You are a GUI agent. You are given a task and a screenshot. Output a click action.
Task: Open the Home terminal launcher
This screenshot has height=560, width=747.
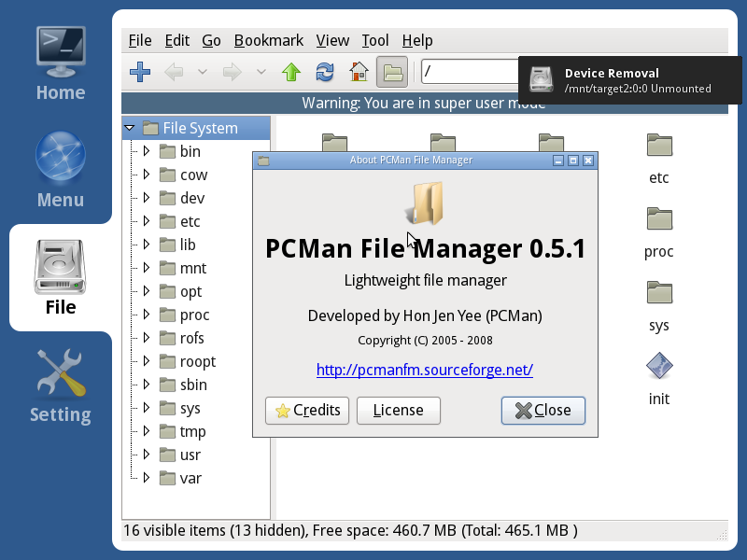point(61,63)
